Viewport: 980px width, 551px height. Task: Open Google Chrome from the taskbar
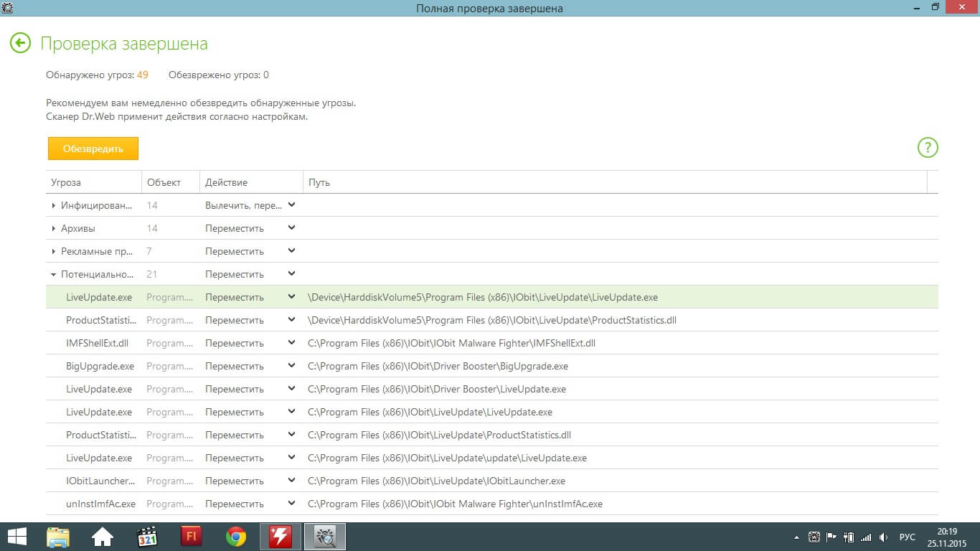[236, 537]
